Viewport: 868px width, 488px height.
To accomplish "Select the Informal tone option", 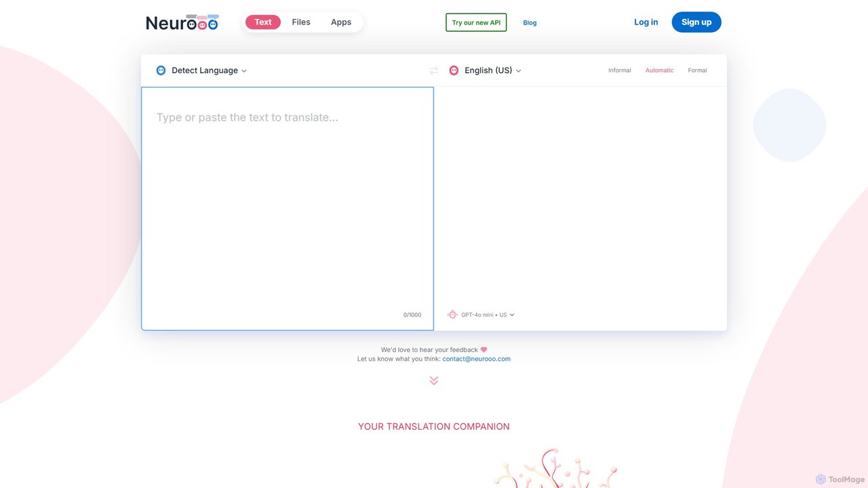I will coord(620,70).
